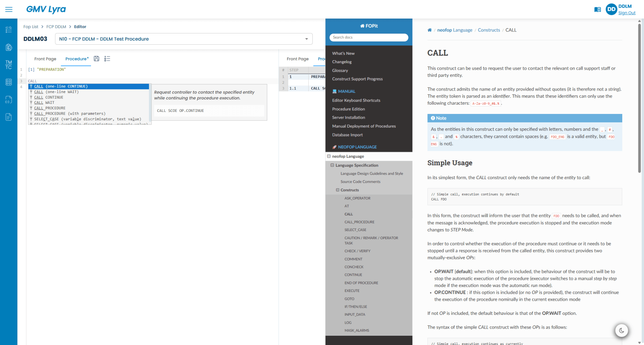Collapse the Language Specification tree node
644x345 pixels.
point(332,165)
